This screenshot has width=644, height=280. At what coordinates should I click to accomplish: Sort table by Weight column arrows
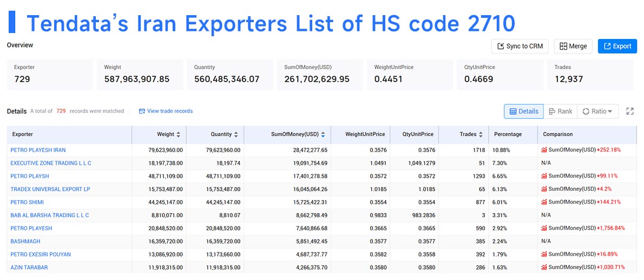(178, 135)
